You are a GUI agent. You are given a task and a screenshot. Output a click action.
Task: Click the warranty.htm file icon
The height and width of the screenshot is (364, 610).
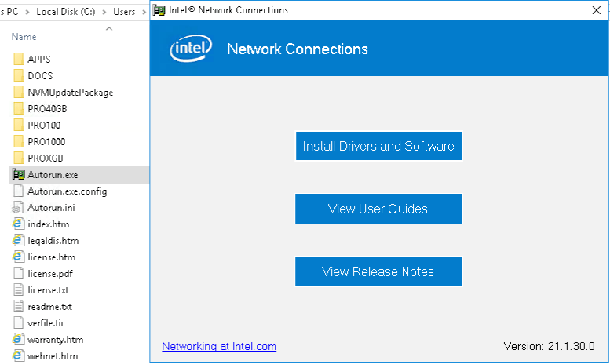click(19, 339)
